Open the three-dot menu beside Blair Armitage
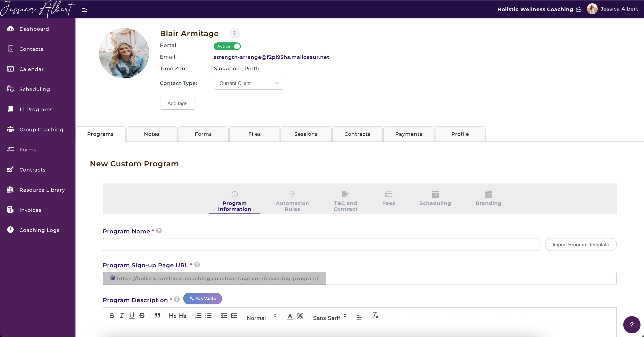 [x=235, y=33]
